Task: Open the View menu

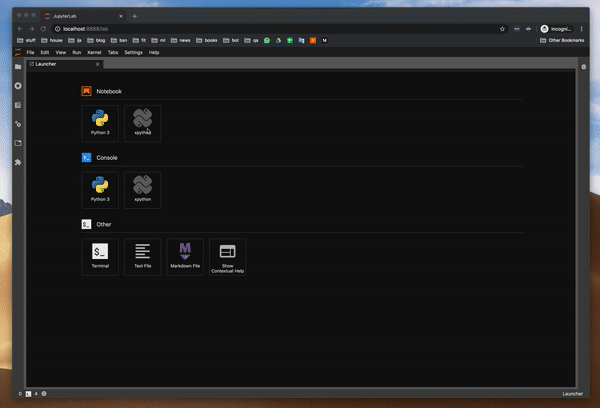Action: pos(60,52)
